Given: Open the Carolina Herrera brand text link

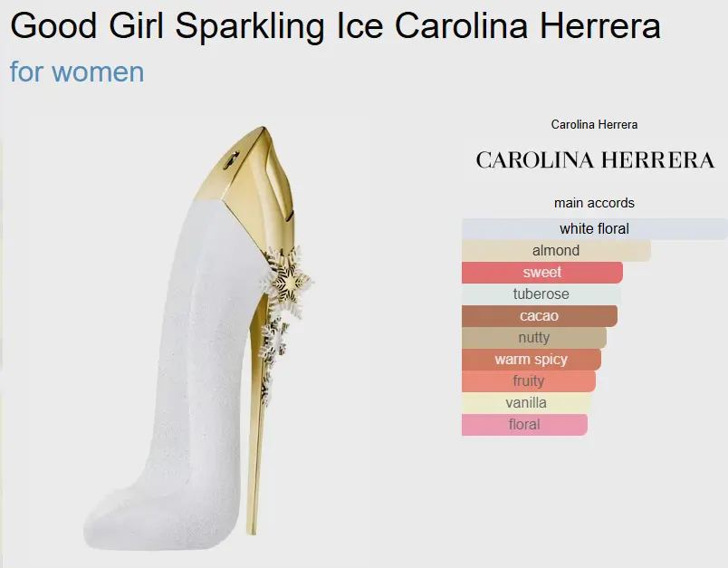Looking at the screenshot, I should pyautogui.click(x=594, y=125).
